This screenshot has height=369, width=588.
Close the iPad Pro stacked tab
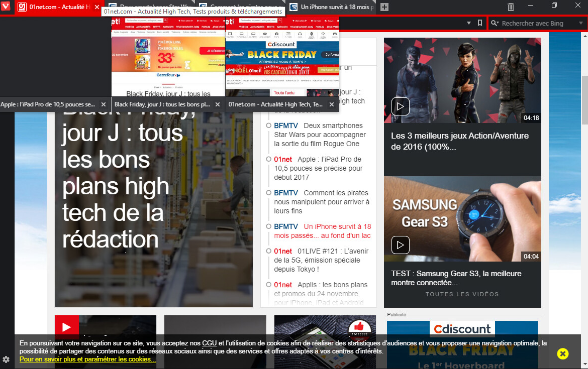(x=103, y=104)
